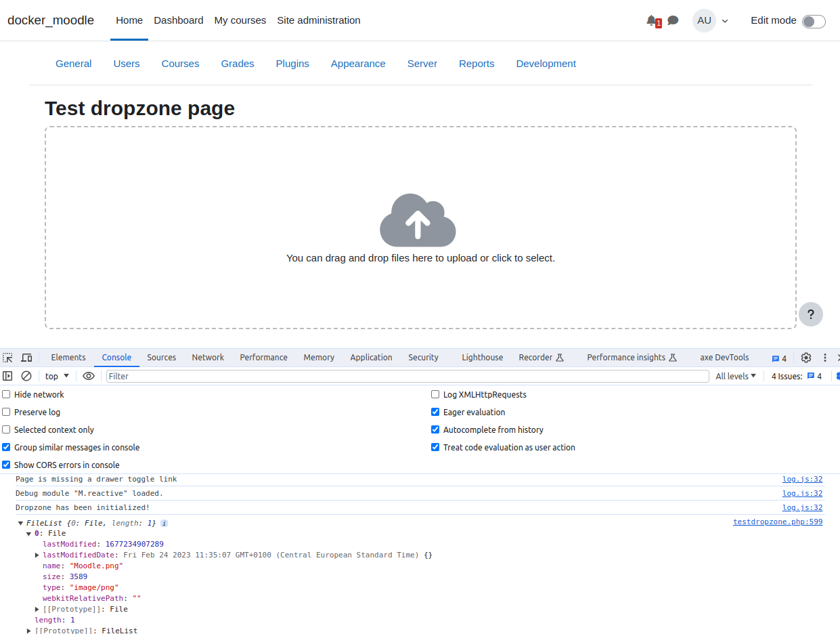Open the Users admin tab
The width and height of the screenshot is (840, 634).
(127, 64)
